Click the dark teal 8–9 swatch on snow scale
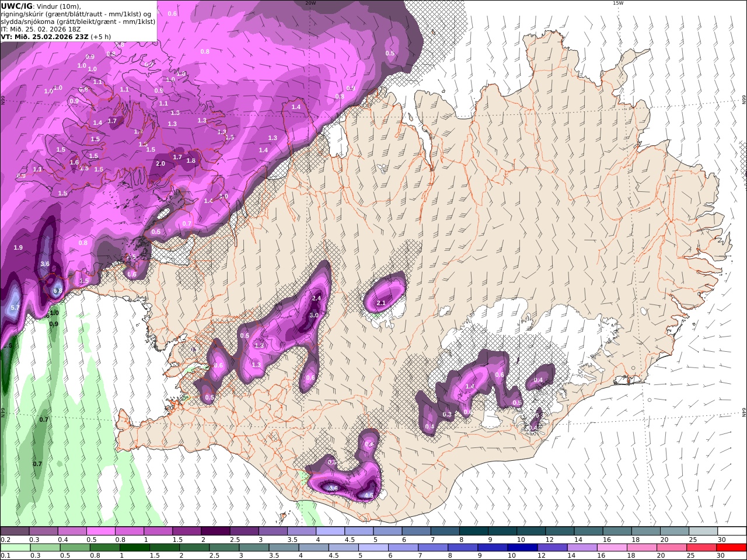This screenshot has width=747, height=560. coord(474,531)
